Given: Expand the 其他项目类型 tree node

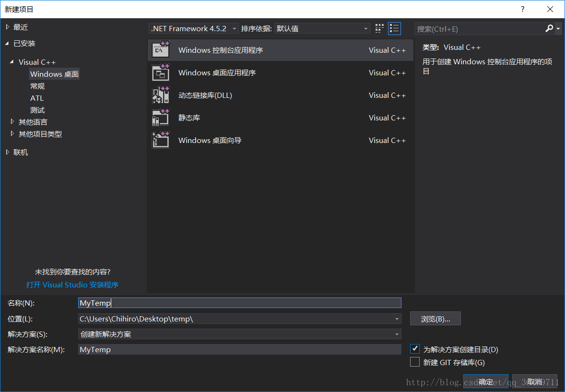Looking at the screenshot, I should pyautogui.click(x=12, y=133).
